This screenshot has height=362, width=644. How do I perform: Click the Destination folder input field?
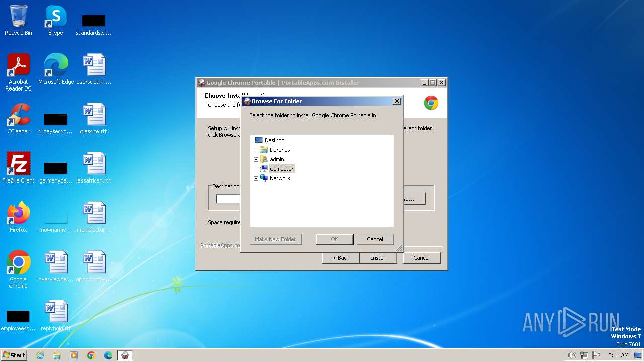coord(228,199)
